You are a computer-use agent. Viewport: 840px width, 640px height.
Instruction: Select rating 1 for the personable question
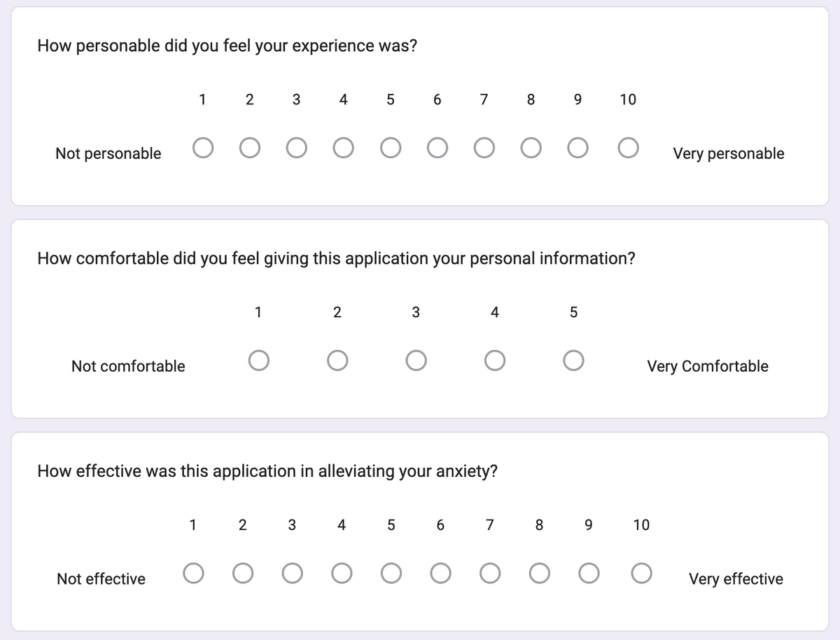pos(203,147)
